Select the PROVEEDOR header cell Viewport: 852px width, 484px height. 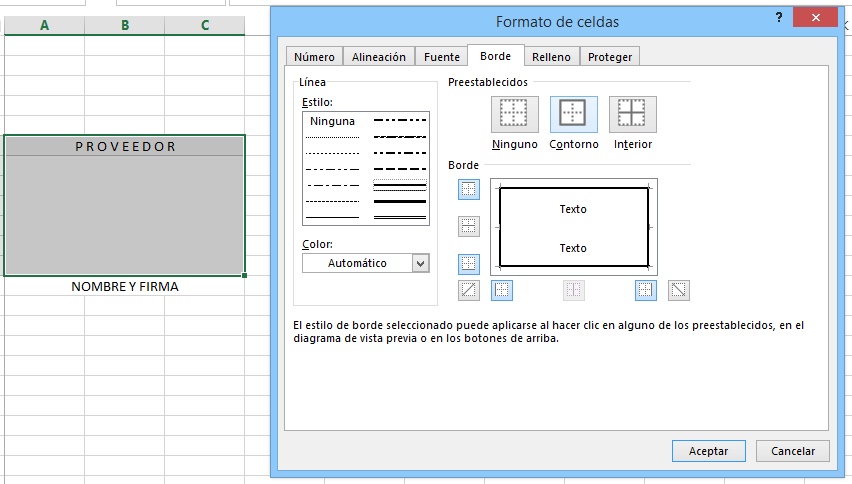tap(125, 146)
